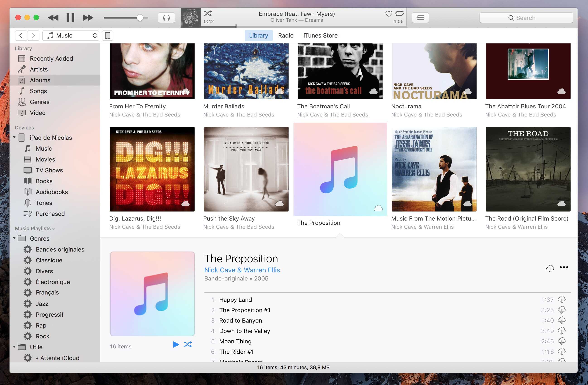Click the shuffle icon on The Proposition album
The image size is (588, 385).
[x=188, y=344]
